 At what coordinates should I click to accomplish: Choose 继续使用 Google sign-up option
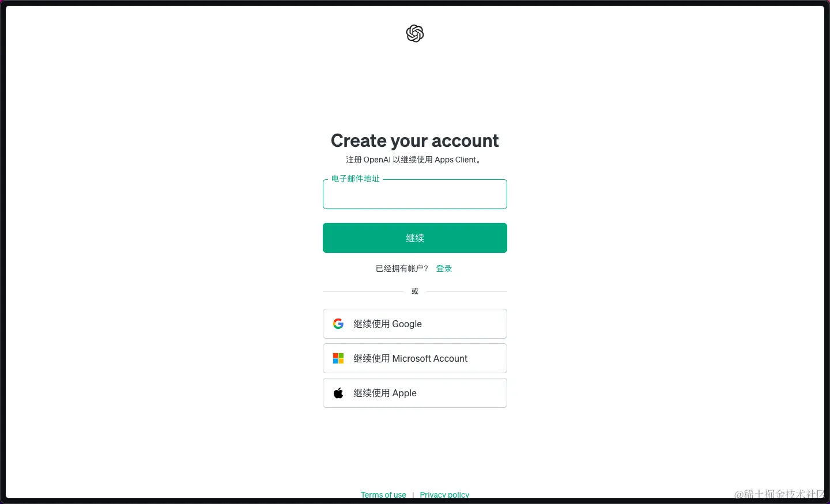click(415, 324)
